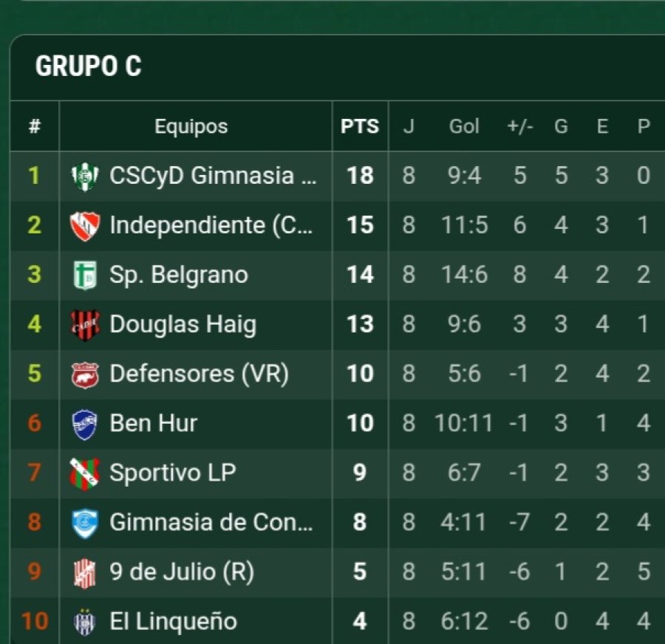Click the Sp. Belgrano green crest
The height and width of the screenshot is (644, 665).
84,275
